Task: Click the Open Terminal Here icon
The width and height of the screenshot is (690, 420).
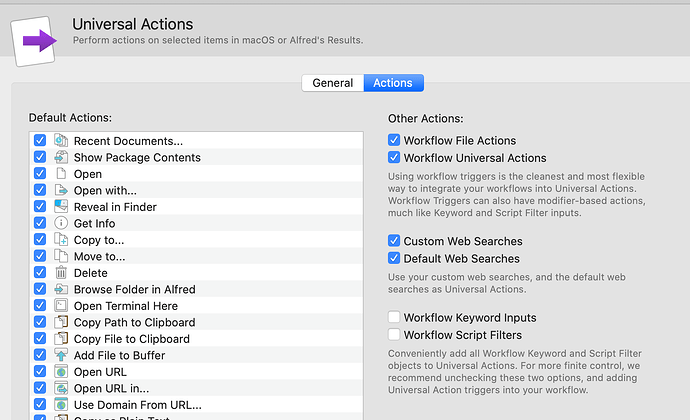Action: [x=61, y=306]
